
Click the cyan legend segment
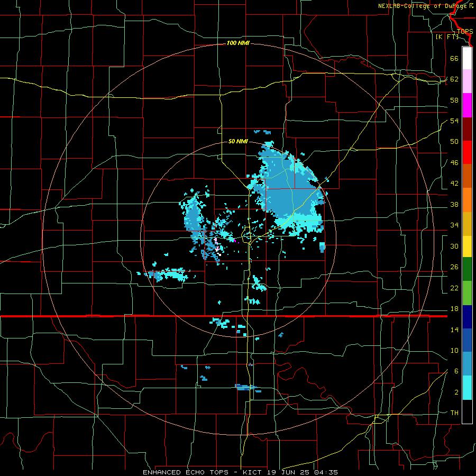467,388
